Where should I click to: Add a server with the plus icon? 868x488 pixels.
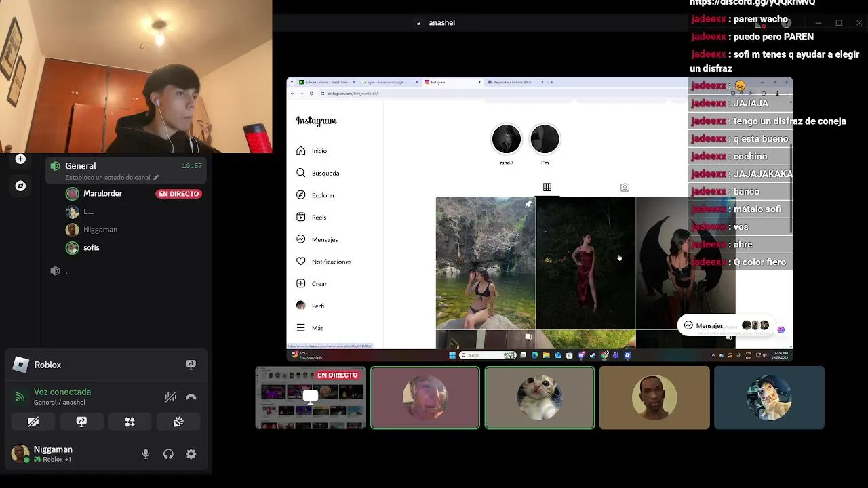click(20, 159)
